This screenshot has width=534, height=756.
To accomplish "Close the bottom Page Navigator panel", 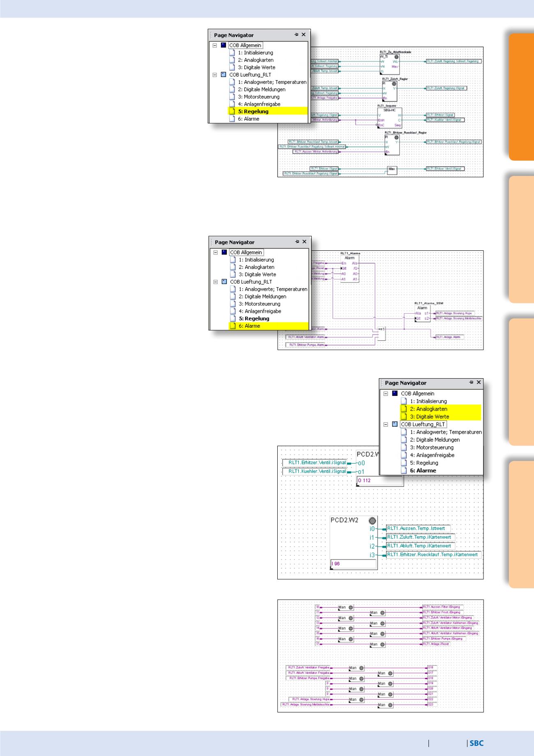I will [x=479, y=382].
